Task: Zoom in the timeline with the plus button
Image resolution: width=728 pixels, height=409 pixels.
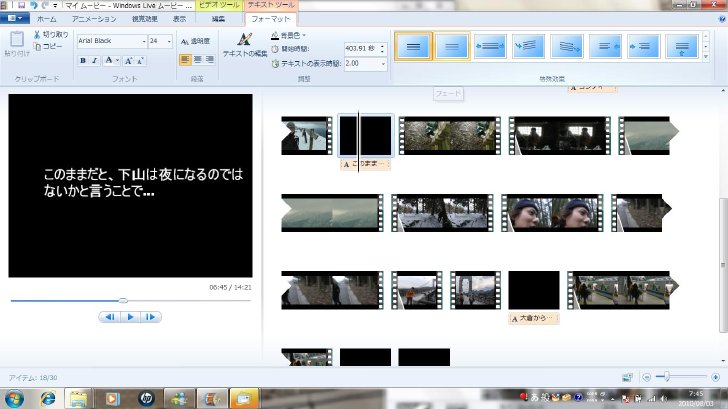Action: click(715, 377)
